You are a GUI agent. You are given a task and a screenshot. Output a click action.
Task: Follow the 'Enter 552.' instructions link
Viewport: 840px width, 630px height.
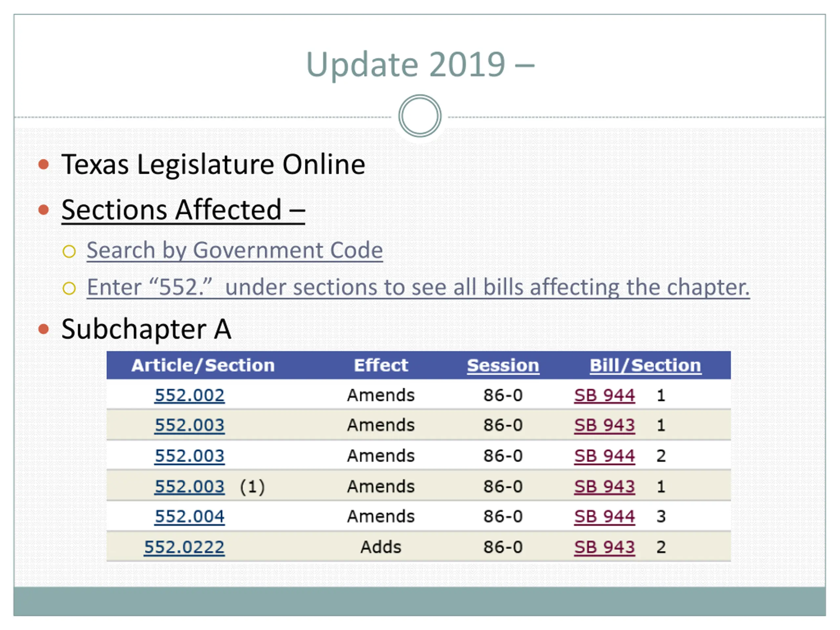tap(418, 287)
